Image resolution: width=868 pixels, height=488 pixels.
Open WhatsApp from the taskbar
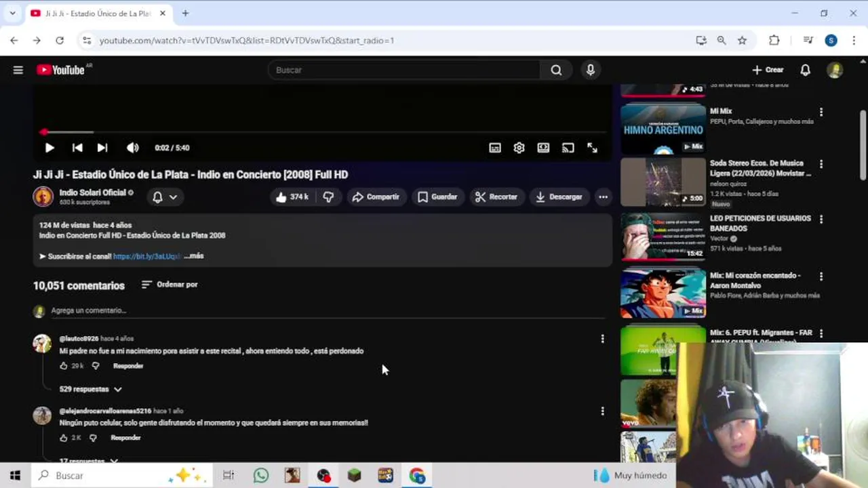(x=261, y=476)
